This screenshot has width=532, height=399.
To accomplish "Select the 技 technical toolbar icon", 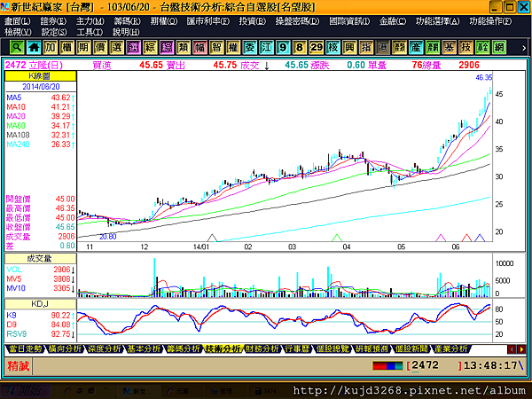I will [x=465, y=47].
